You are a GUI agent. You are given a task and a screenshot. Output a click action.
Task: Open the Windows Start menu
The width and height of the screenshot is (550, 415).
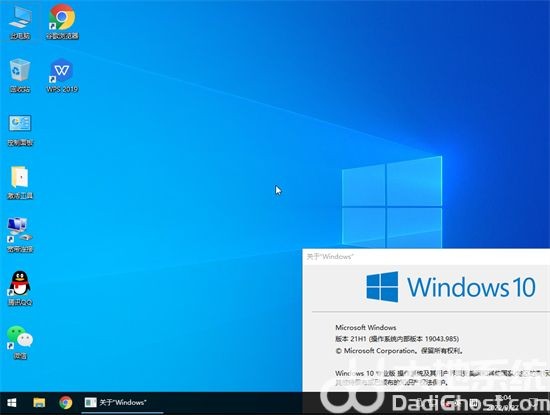(12, 403)
